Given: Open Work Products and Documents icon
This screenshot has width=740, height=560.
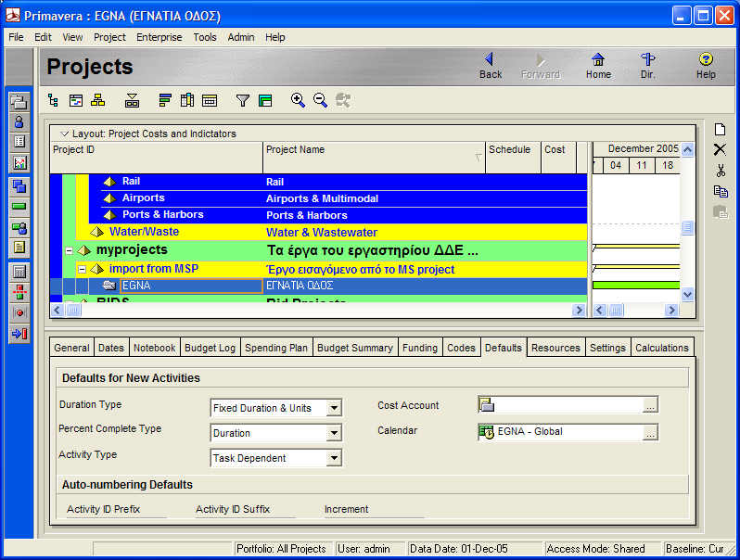Looking at the screenshot, I should point(19,248).
